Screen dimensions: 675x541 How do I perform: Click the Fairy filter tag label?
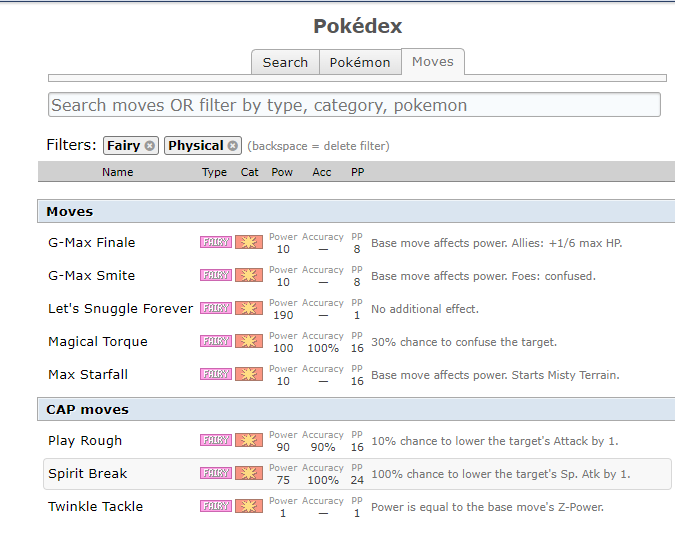(x=124, y=145)
